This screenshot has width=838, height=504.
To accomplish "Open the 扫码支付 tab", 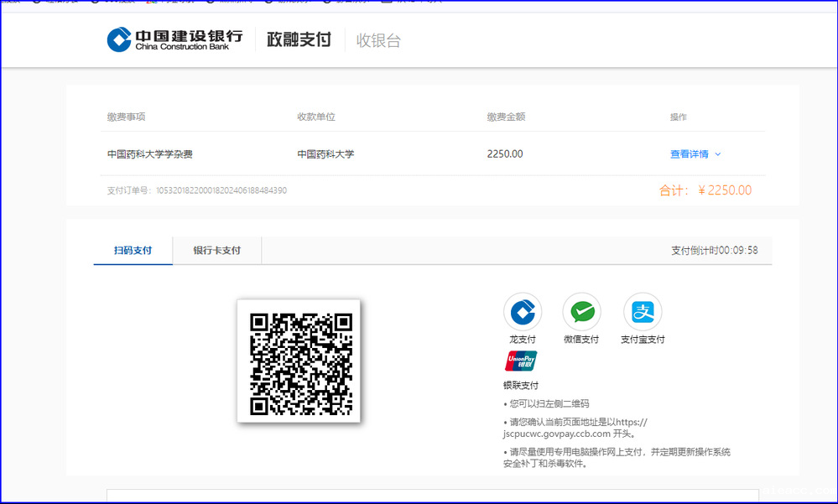I will pos(133,251).
